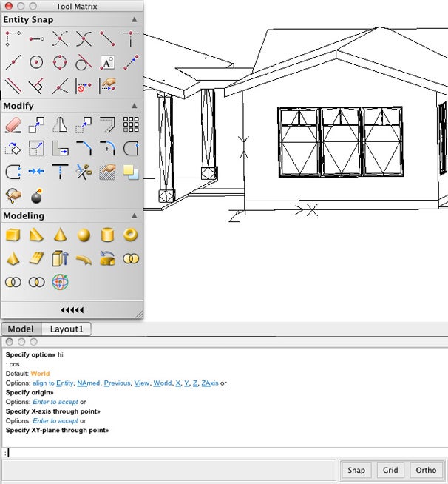Image resolution: width=448 pixels, height=484 pixels.
Task: Click the Y option link
Action: [186, 383]
